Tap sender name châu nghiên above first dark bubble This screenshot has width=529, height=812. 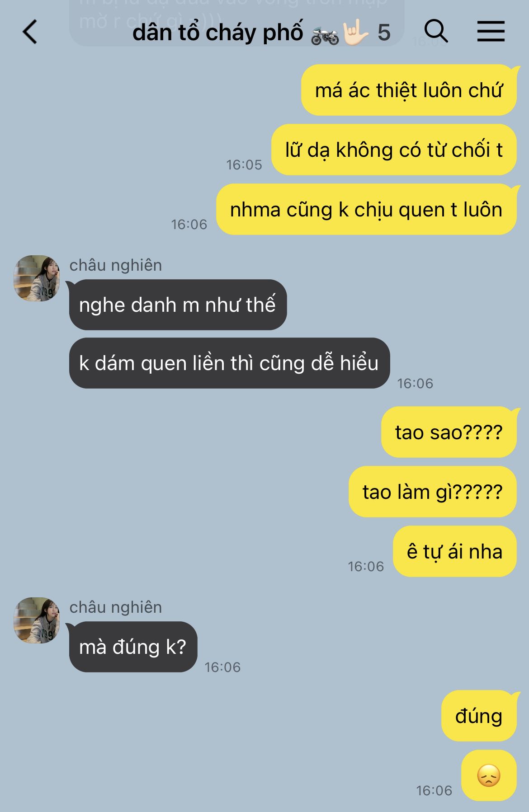click(116, 265)
